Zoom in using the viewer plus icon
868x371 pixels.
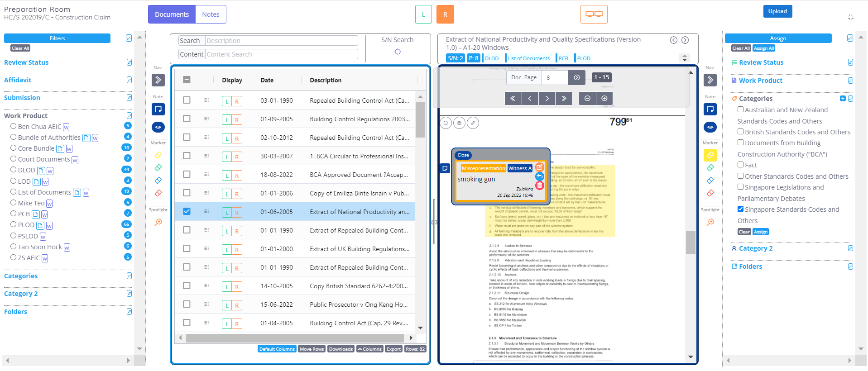604,99
